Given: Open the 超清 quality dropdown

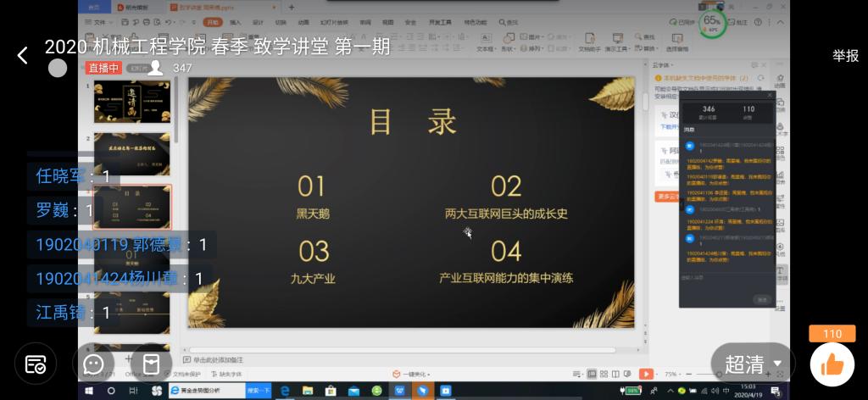Looking at the screenshot, I should (753, 364).
